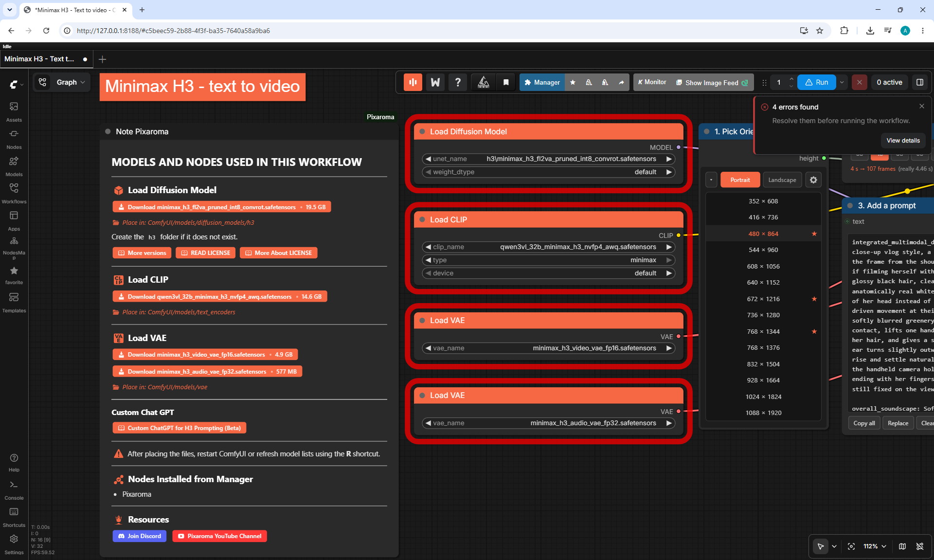Open the favorite star sidebar panel
Screen dimensions: 934x560
14,275
